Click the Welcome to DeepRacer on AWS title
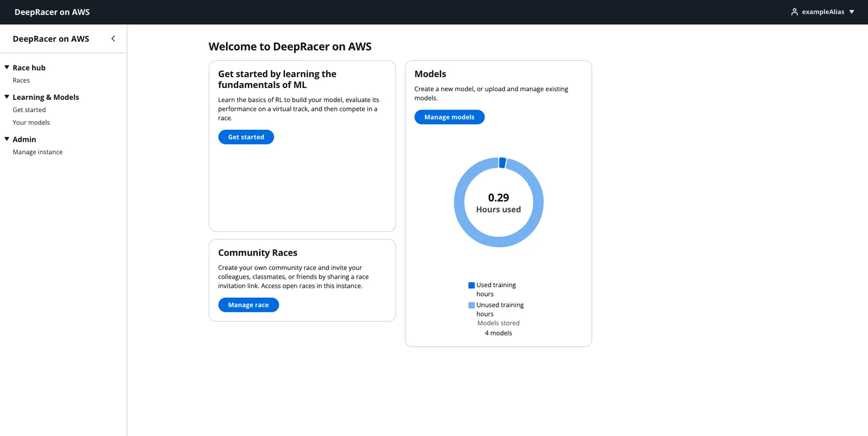868x436 pixels. coord(290,47)
